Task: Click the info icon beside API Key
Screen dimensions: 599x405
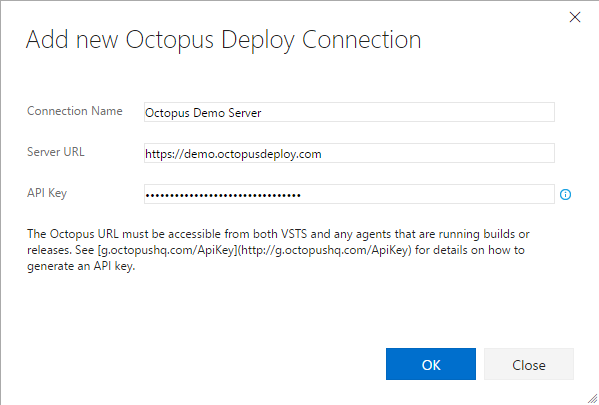Action: pos(565,194)
